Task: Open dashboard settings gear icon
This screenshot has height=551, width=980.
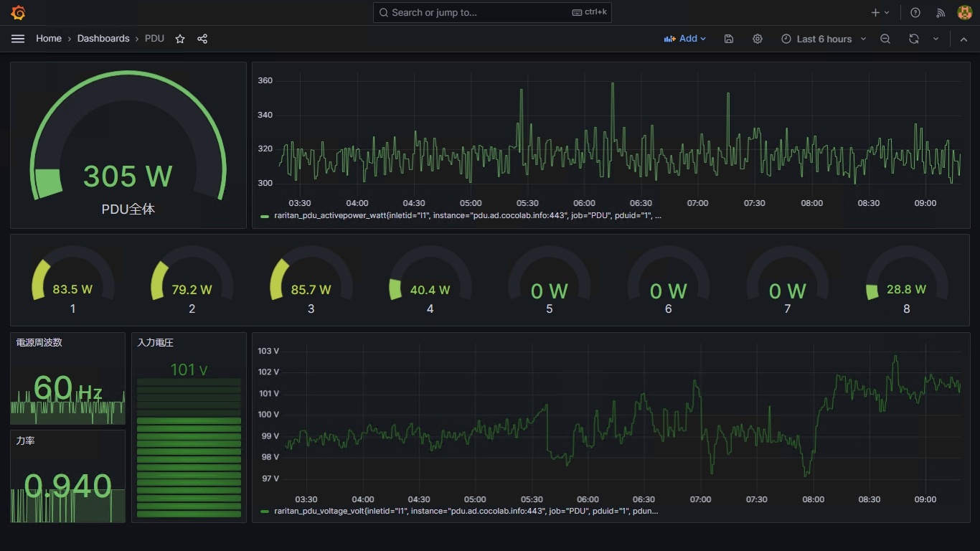Action: (x=758, y=39)
